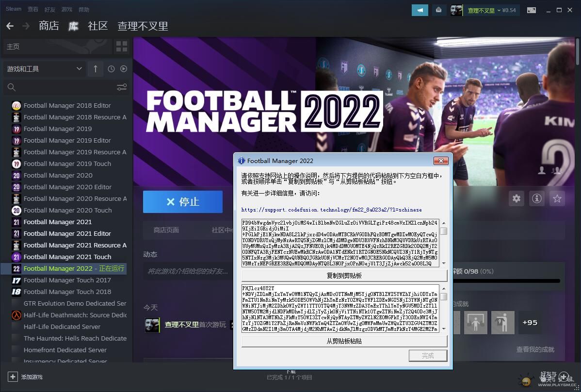Click the lower code box scrollbar thumb
This screenshot has width=581, height=392.
444,297
